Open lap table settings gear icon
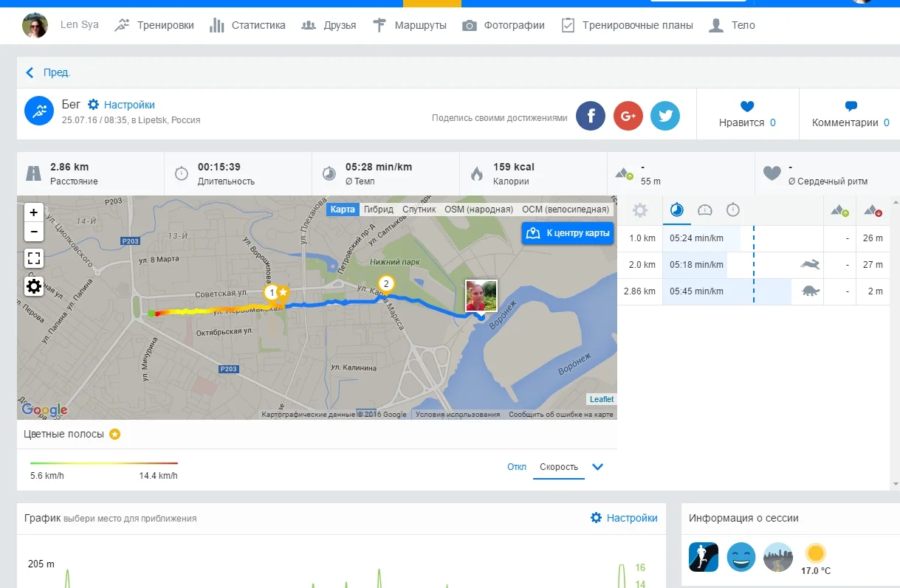The width and height of the screenshot is (900, 588). tap(640, 210)
